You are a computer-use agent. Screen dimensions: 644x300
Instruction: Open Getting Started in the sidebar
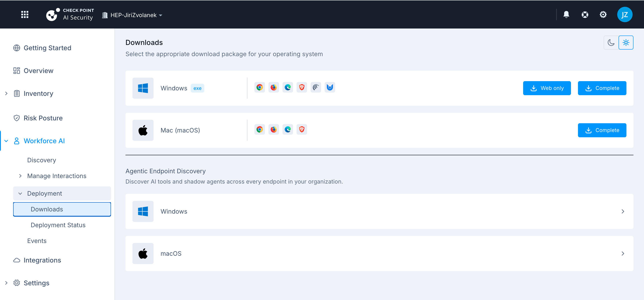click(48, 48)
